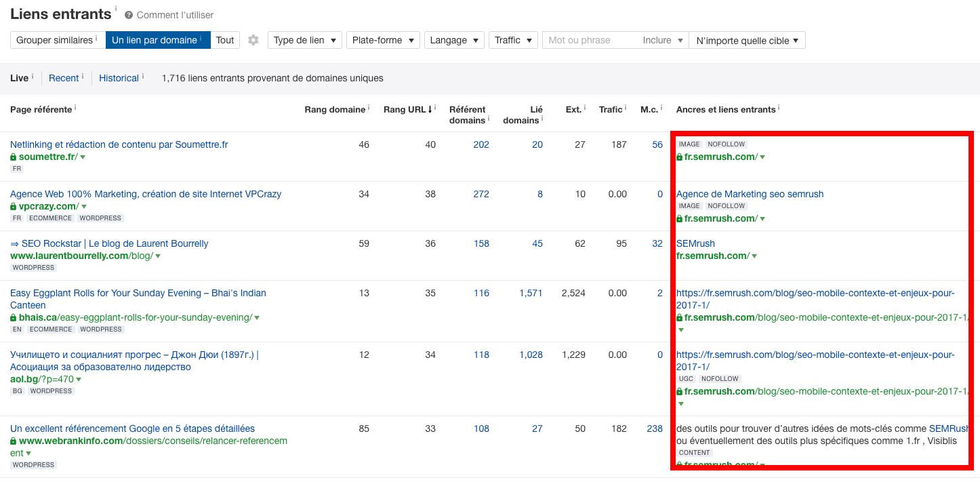The image size is (980, 482).
Task: Click the padlock icon before vpcrazy.com/
Action: click(14, 207)
